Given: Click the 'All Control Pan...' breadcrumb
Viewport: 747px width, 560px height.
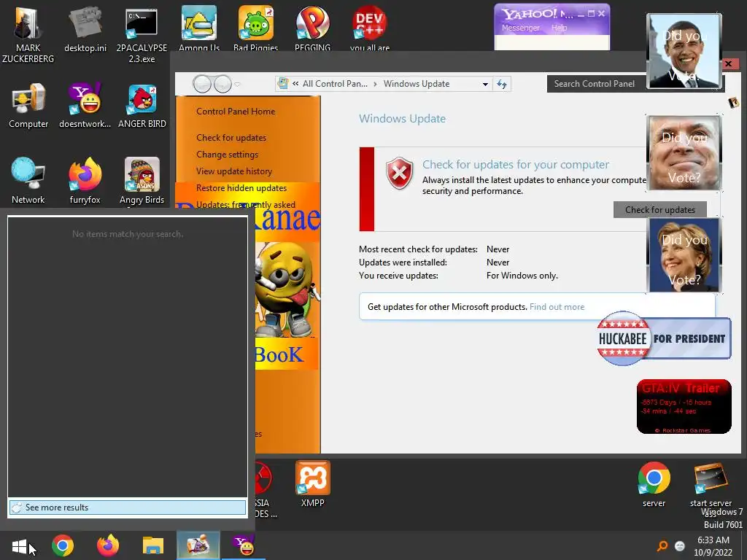Looking at the screenshot, I should click(335, 84).
